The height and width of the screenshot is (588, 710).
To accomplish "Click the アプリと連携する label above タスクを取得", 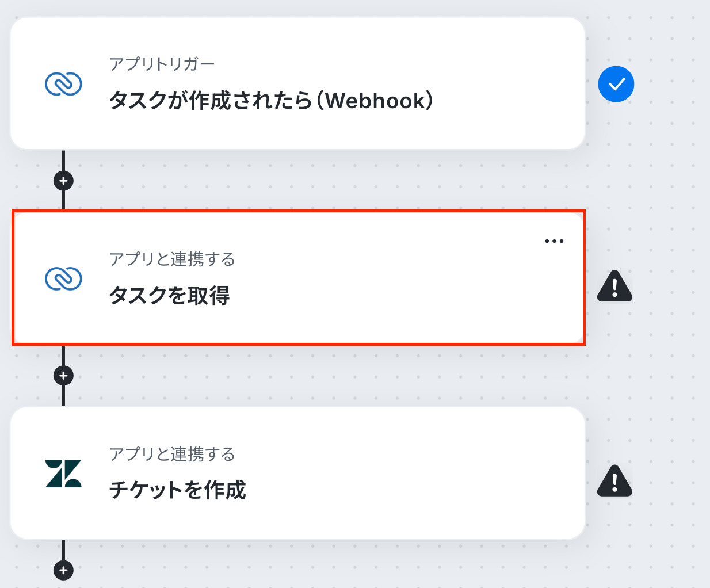I will coord(172,259).
